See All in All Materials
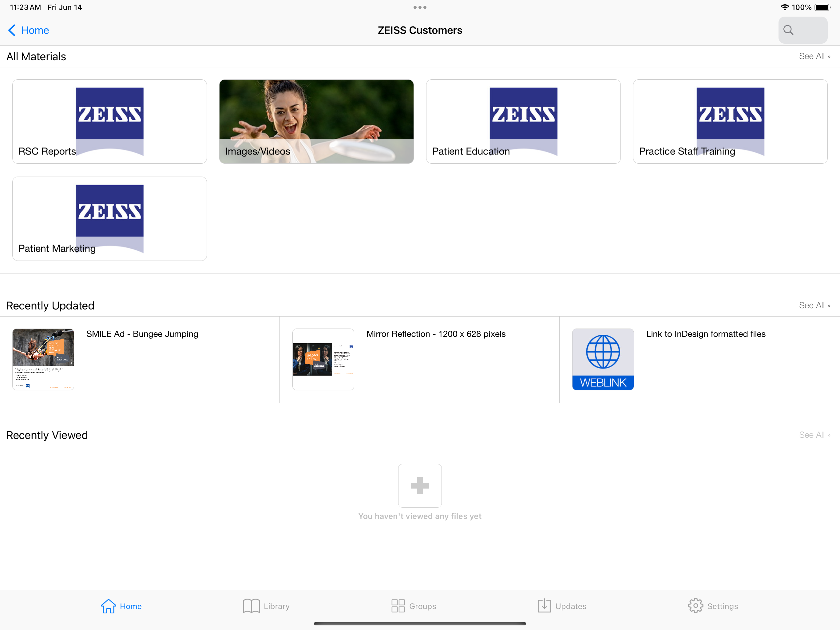 [814, 56]
